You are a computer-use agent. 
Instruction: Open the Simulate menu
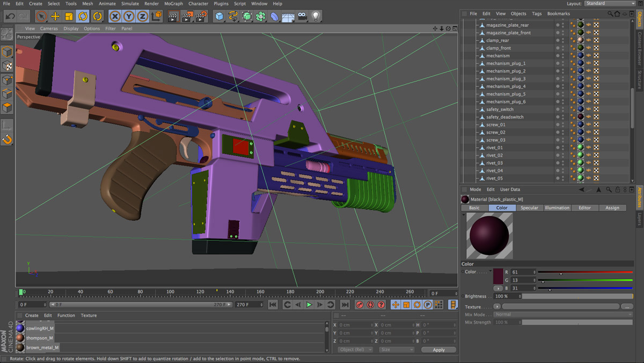click(130, 4)
